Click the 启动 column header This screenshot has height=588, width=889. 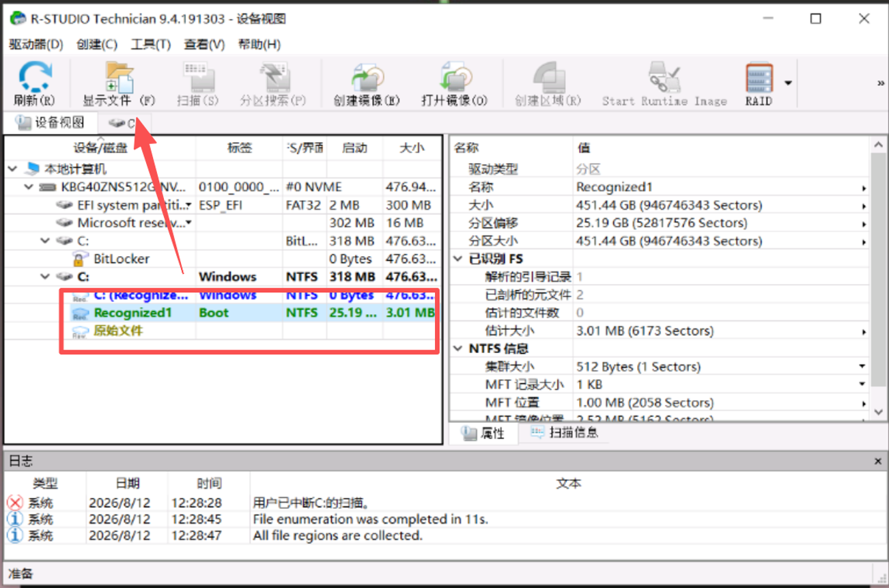pos(354,148)
